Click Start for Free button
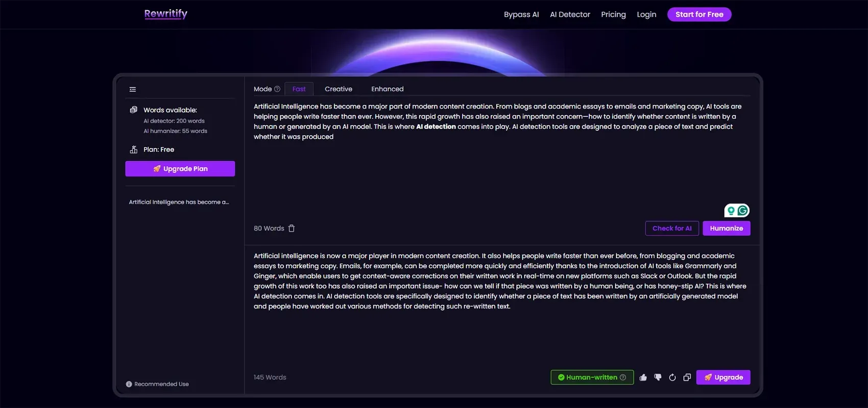 (699, 14)
